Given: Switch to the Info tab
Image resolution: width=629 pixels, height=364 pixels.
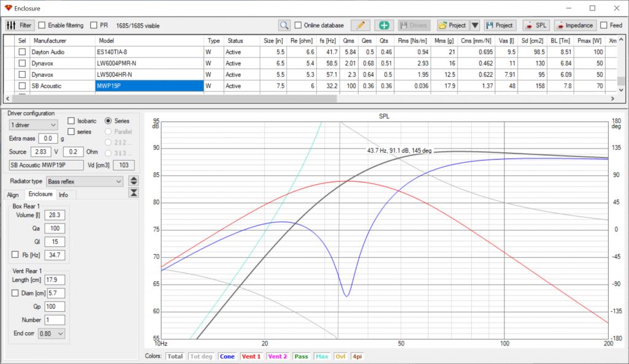Looking at the screenshot, I should pos(63,195).
